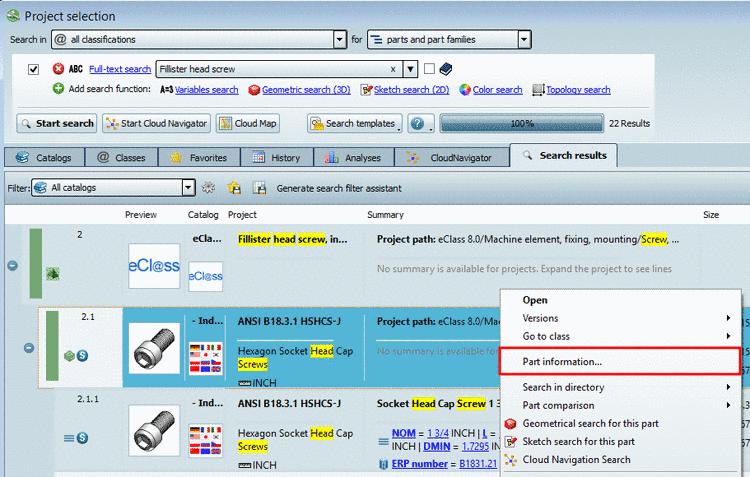Viewport: 750px width, 477px height.
Task: Open the all classifications dropdown
Action: pyautogui.click(x=340, y=39)
